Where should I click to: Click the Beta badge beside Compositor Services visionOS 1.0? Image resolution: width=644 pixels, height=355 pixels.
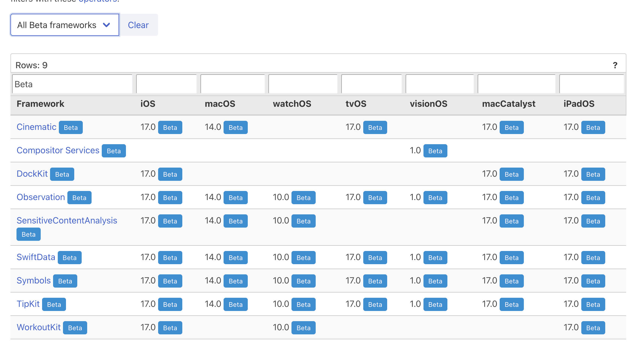[x=435, y=151]
